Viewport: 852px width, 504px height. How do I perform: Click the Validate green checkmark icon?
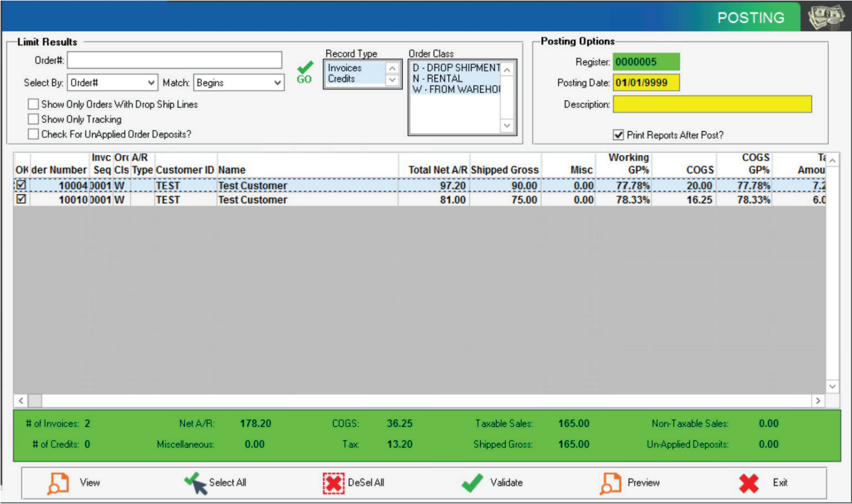472,483
